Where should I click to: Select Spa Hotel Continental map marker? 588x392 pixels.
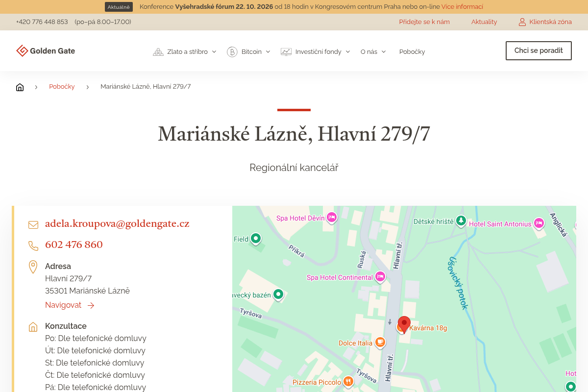tap(380, 277)
